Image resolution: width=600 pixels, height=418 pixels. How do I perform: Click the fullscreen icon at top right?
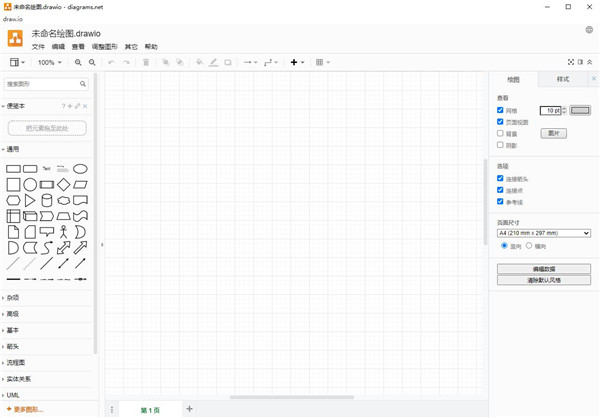(572, 62)
